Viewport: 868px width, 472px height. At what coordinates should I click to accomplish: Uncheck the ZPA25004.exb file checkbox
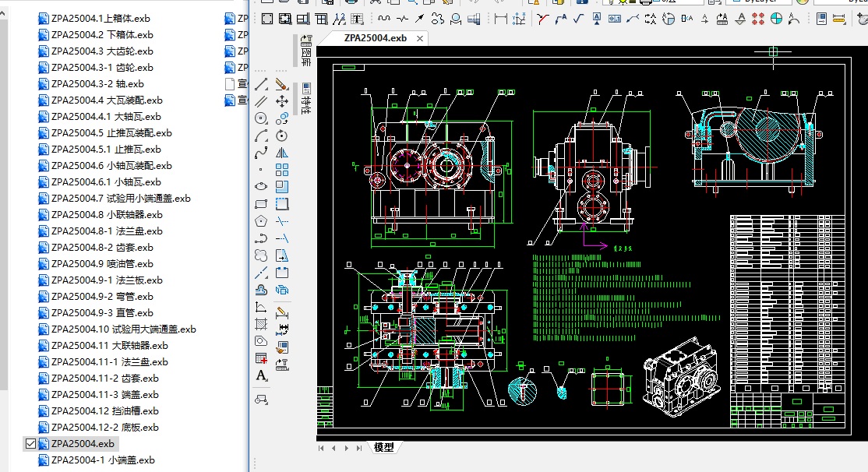point(31,443)
